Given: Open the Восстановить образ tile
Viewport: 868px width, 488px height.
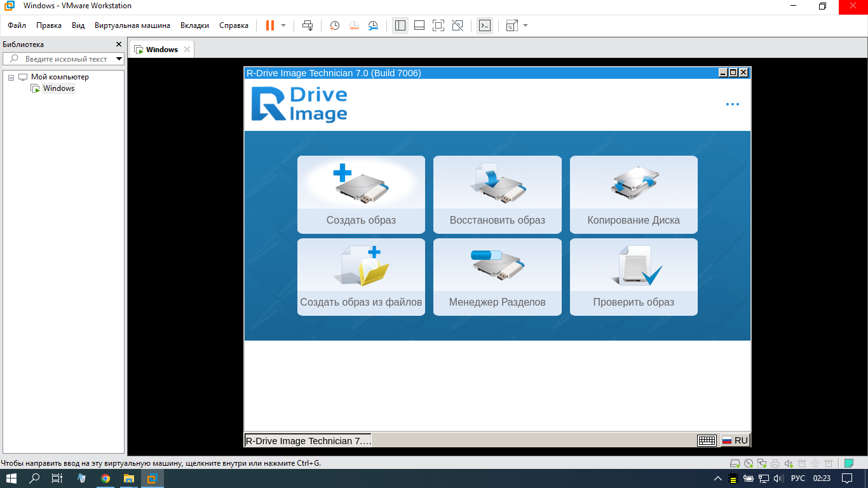Looking at the screenshot, I should 498,194.
